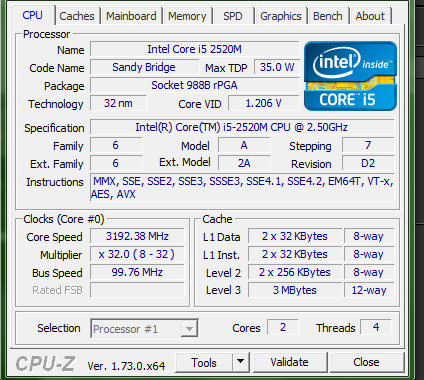
Task: Click the Level 2 size 2 x 256 KBytes
Action: (295, 272)
